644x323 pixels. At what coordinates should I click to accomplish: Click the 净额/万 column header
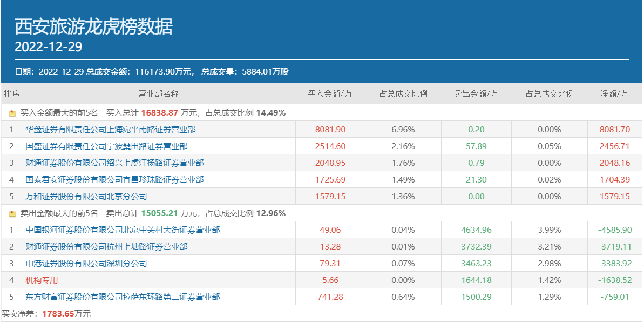click(614, 93)
